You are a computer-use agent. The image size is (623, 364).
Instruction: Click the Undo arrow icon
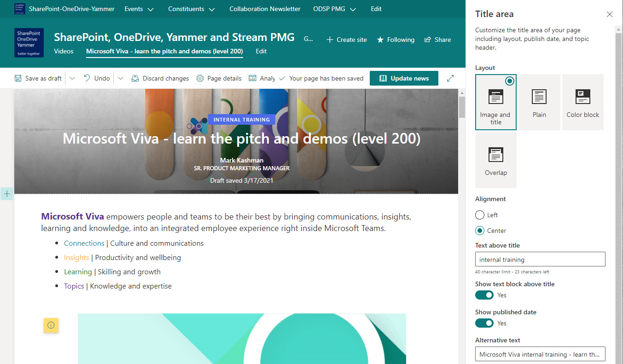pos(87,78)
